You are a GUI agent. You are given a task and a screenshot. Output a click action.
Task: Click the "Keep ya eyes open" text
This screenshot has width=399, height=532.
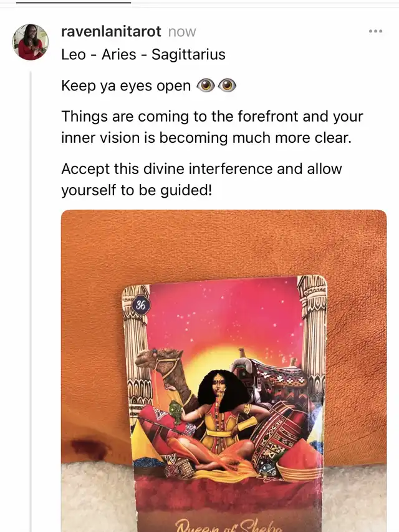[126, 86]
